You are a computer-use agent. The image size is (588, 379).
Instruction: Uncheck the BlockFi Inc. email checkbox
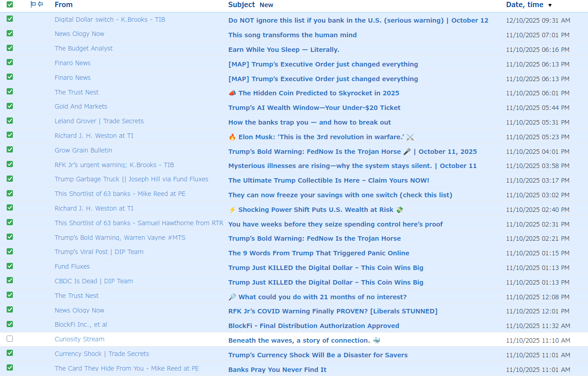(10, 324)
